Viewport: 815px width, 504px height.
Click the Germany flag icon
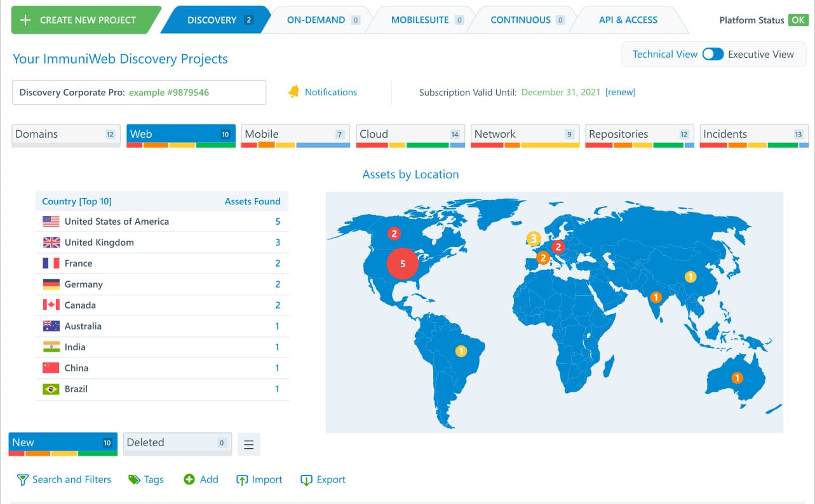(x=51, y=284)
